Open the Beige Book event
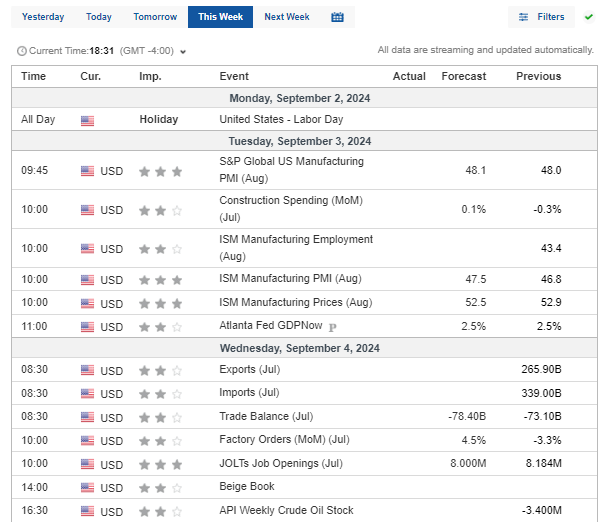601x522 pixels. [x=247, y=486]
